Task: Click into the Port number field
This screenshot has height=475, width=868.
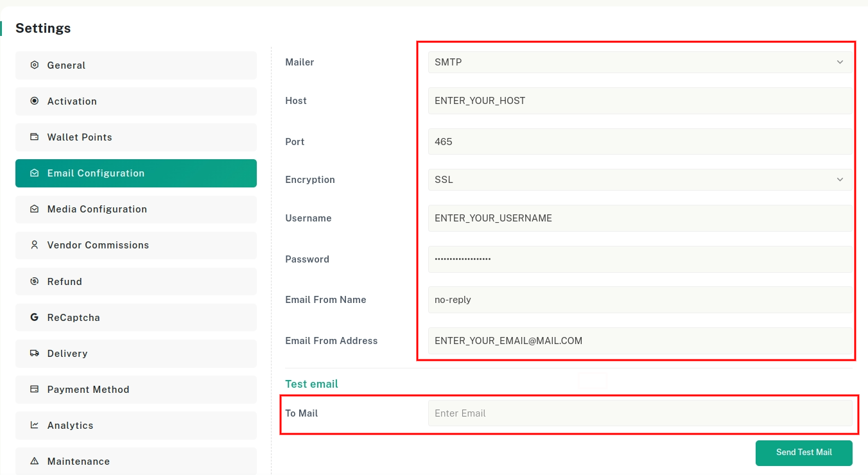Action: pos(639,142)
